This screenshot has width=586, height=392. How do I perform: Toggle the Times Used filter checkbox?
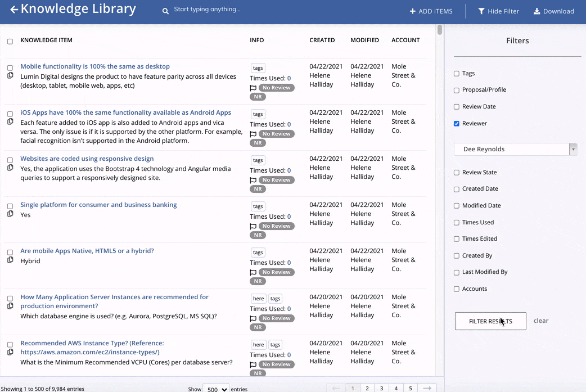(456, 223)
